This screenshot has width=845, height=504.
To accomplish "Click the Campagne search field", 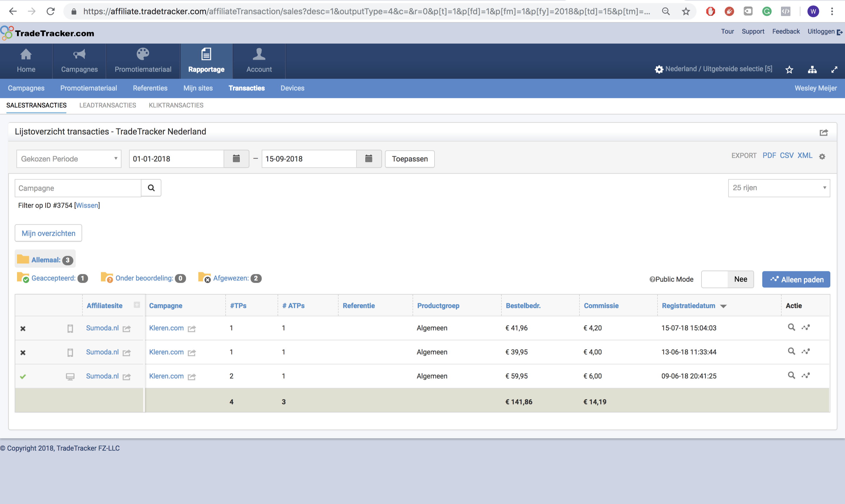I will tap(78, 188).
